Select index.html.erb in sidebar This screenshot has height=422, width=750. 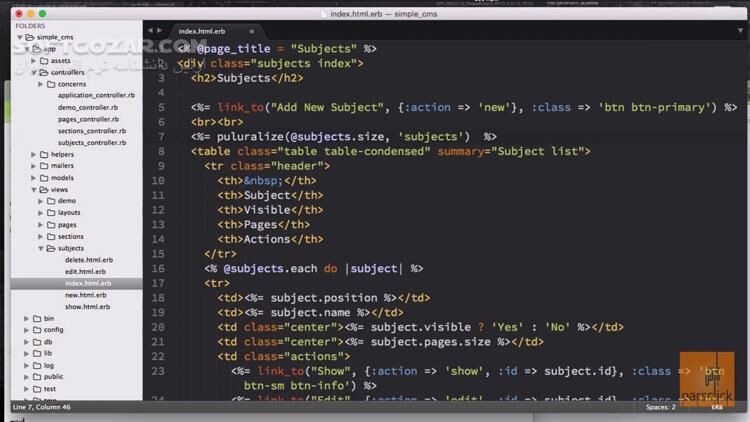(x=88, y=283)
